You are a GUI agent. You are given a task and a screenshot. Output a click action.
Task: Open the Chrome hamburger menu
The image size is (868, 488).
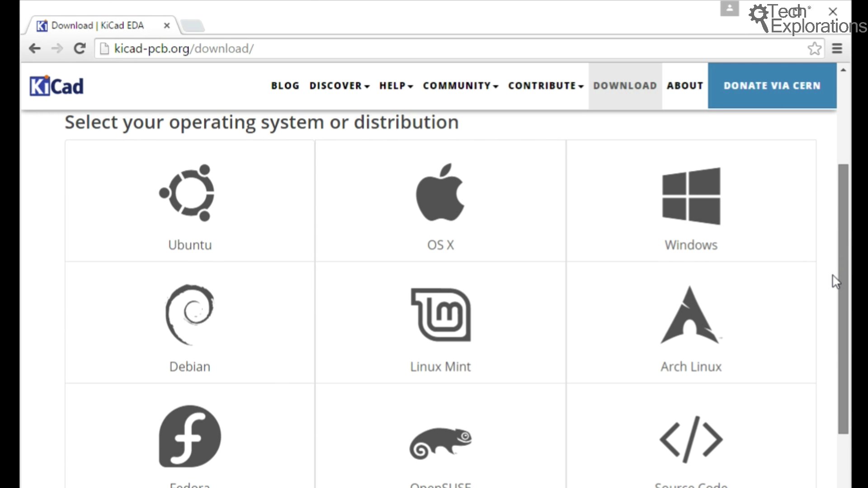tap(837, 48)
